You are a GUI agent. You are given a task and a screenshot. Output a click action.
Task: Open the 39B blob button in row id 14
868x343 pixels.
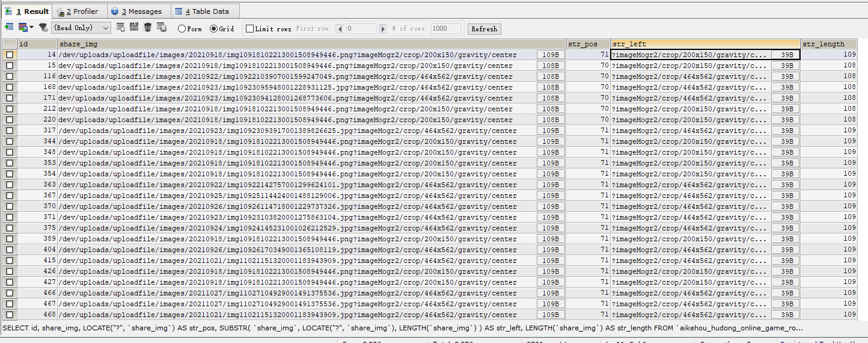(x=786, y=55)
